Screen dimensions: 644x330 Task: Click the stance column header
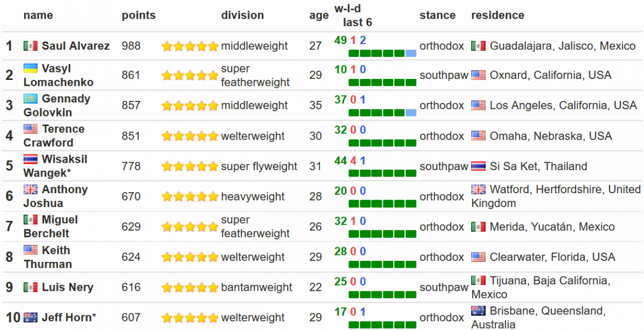coord(437,15)
